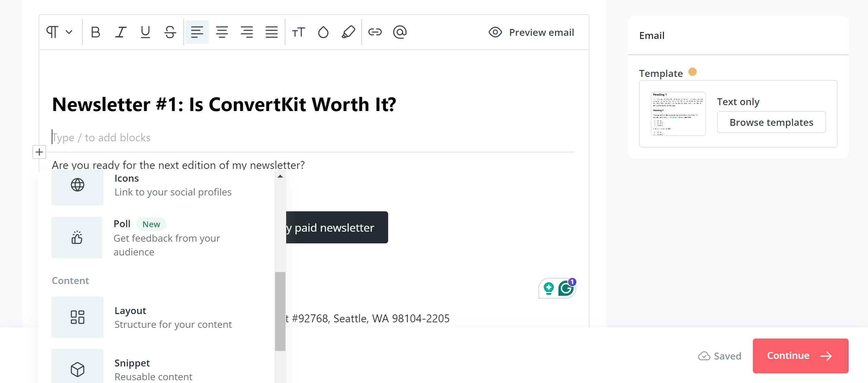Screen dimensions: 868x383
Task: Click the Continue button
Action: point(800,356)
